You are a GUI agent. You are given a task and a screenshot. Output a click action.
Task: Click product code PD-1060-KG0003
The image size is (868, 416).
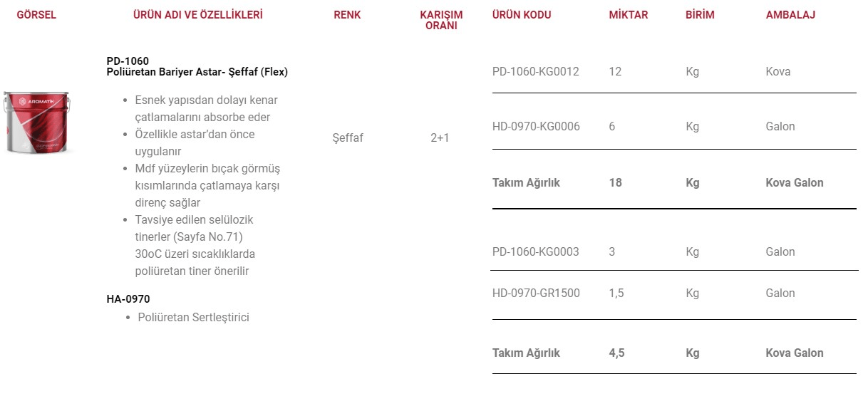pos(536,251)
